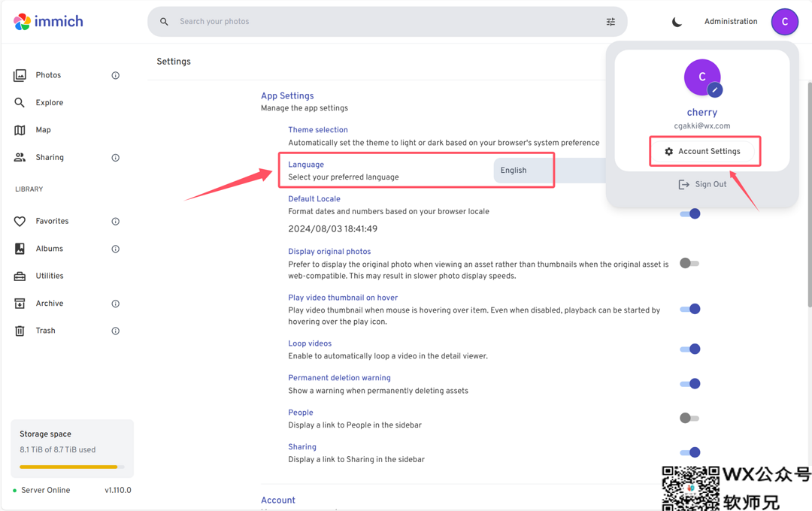Click the search magnifier icon

164,21
